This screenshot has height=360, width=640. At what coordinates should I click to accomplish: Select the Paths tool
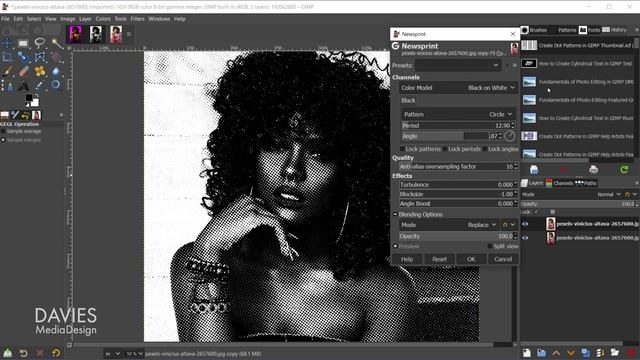pyautogui.click(x=7, y=85)
